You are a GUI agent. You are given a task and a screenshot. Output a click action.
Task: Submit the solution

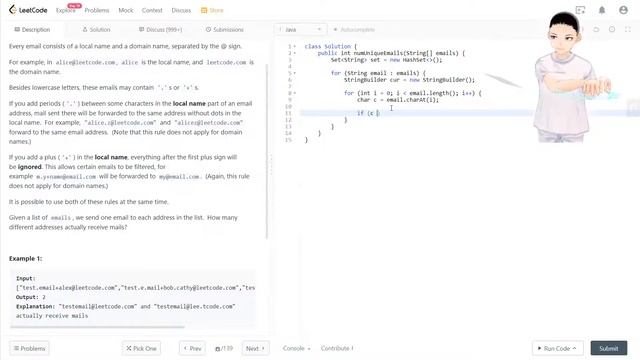(x=609, y=348)
